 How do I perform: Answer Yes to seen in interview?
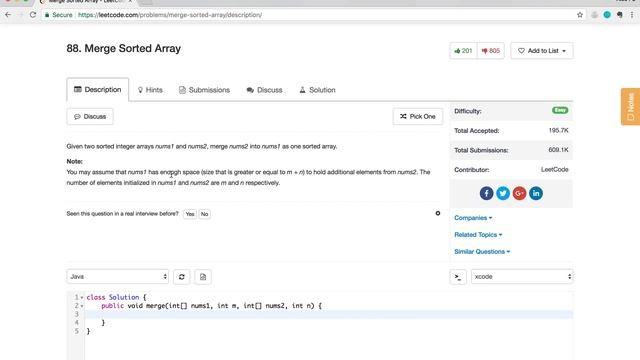pyautogui.click(x=190, y=214)
